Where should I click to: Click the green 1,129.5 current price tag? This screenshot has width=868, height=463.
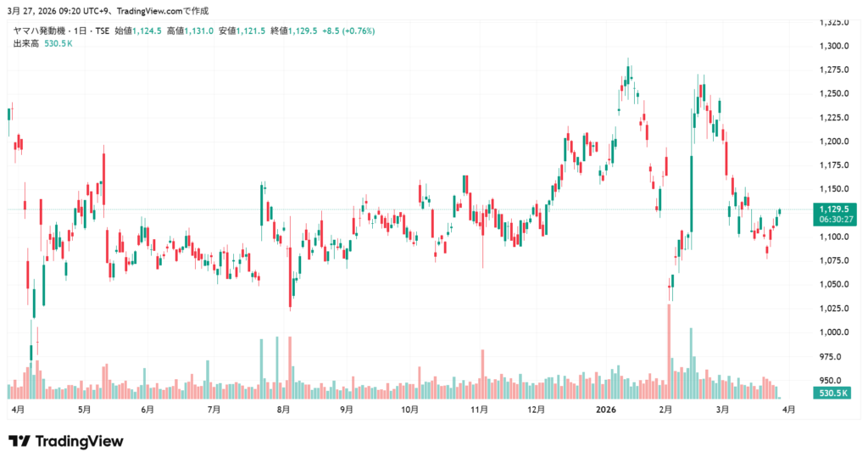point(834,208)
